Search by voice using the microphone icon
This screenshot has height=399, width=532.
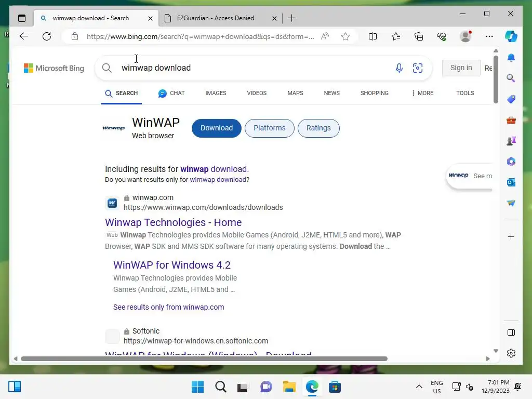tap(399, 68)
